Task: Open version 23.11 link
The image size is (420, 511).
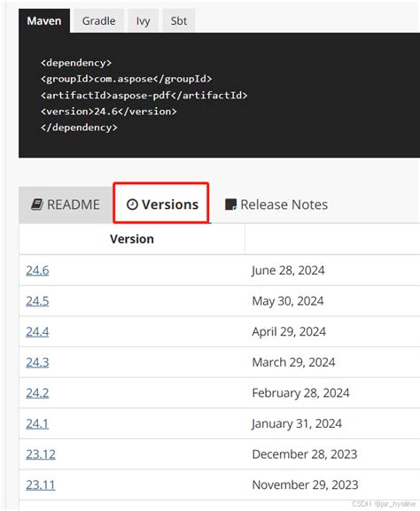Action: [x=41, y=484]
